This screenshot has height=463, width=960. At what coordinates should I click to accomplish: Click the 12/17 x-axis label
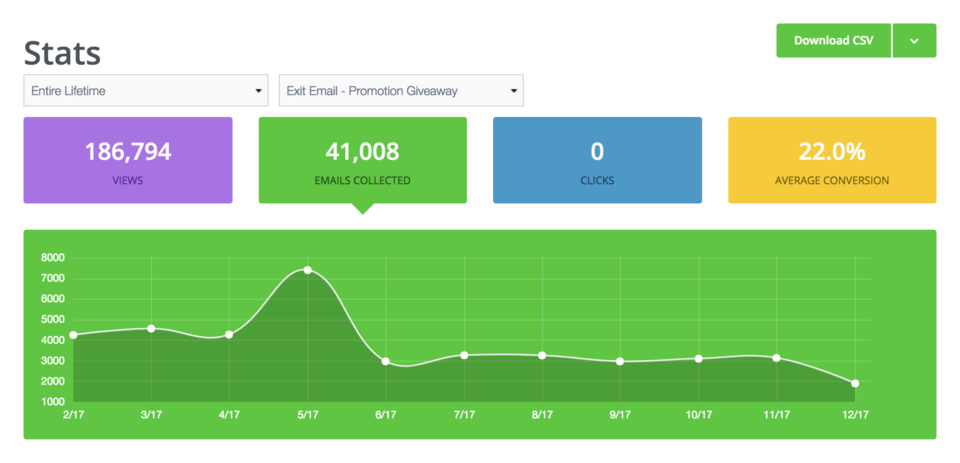pos(855,415)
